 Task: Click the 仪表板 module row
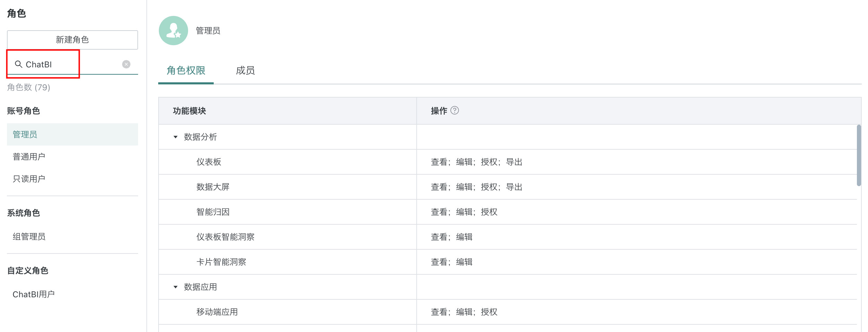(x=209, y=162)
